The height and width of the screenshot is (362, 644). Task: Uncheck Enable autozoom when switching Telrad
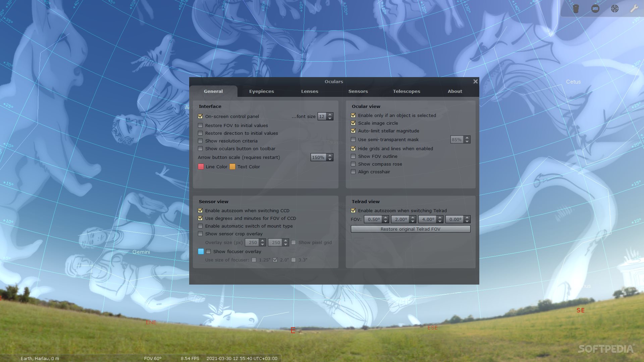click(353, 210)
